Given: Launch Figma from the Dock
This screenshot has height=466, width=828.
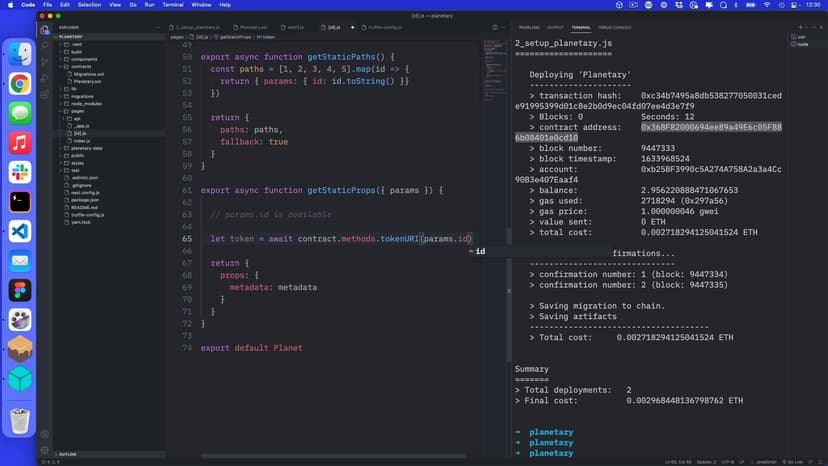Looking at the screenshot, I should click(20, 290).
